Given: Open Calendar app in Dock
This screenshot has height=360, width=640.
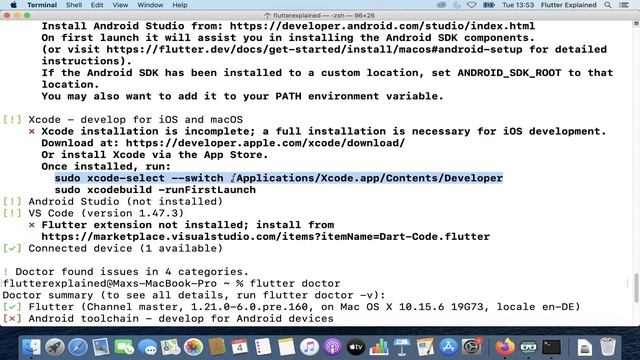Looking at the screenshot, I should [x=240, y=347].
